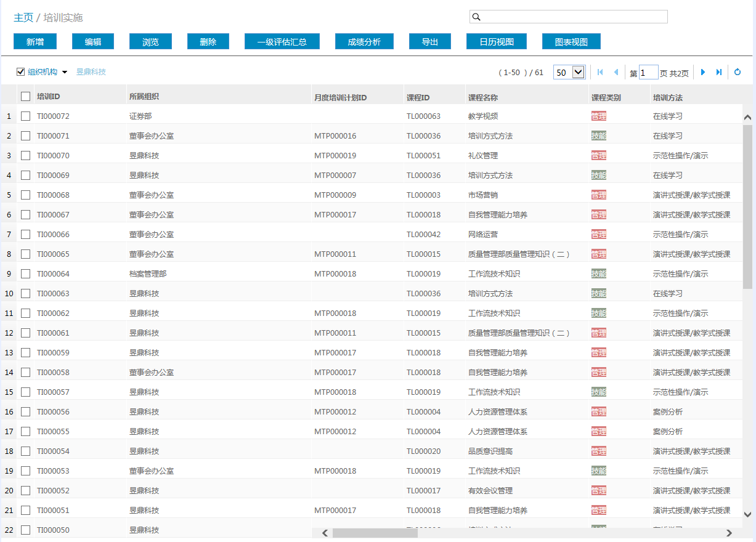Click the 技能 badge on row TI000071

point(598,135)
